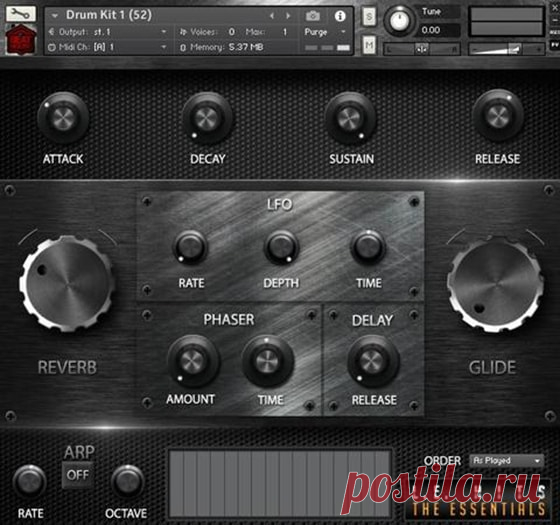This screenshot has height=525, width=560.
Task: Click the Output speaker icon
Action: [x=51, y=32]
